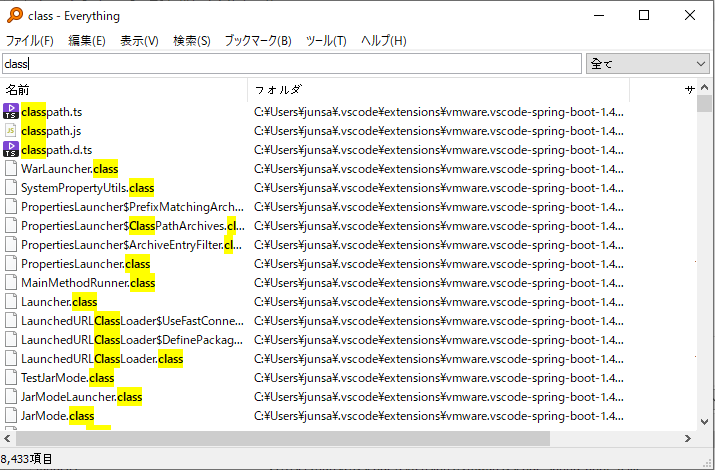Select the WarLauncher.class file name
The width and height of the screenshot is (715, 470).
(x=69, y=169)
